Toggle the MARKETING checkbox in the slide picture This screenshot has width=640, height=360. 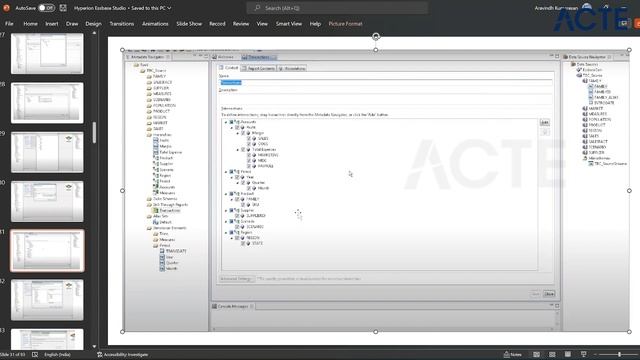click(x=249, y=155)
